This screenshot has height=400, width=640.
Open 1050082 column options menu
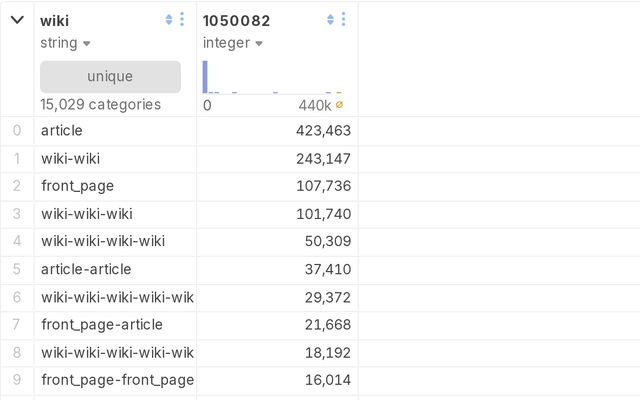(x=344, y=20)
